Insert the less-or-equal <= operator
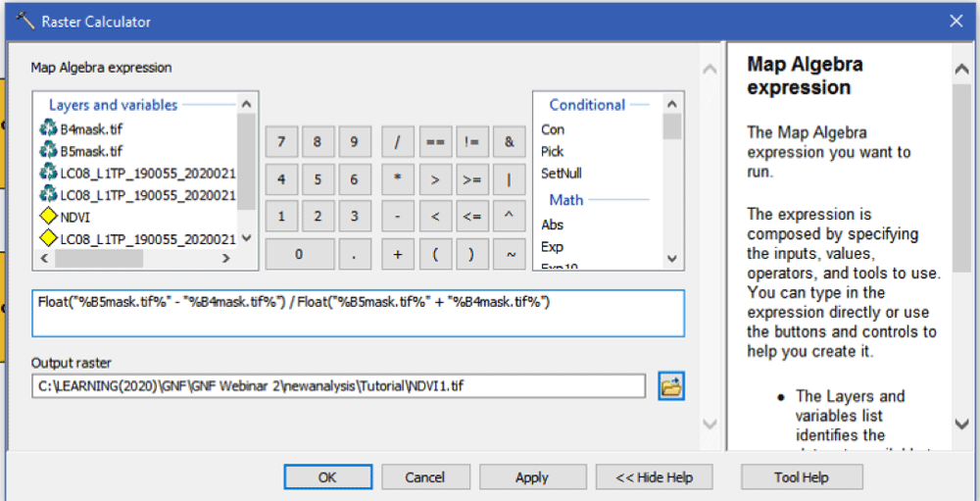 point(472,217)
